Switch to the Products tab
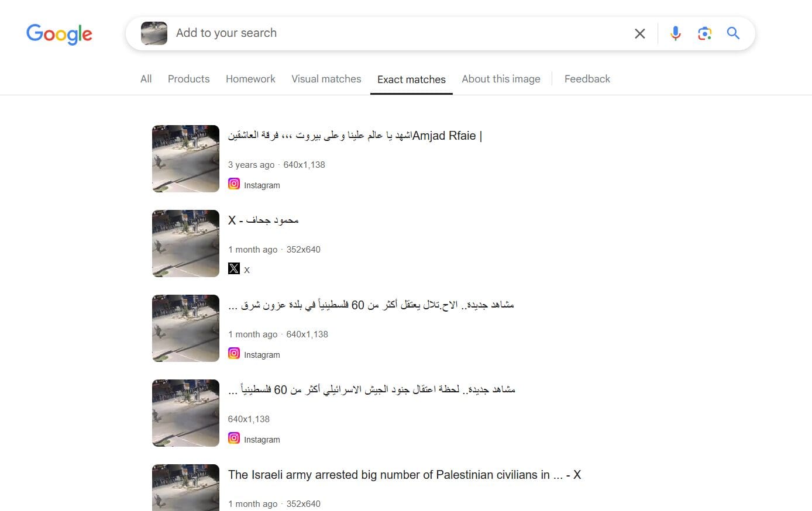 tap(188, 79)
